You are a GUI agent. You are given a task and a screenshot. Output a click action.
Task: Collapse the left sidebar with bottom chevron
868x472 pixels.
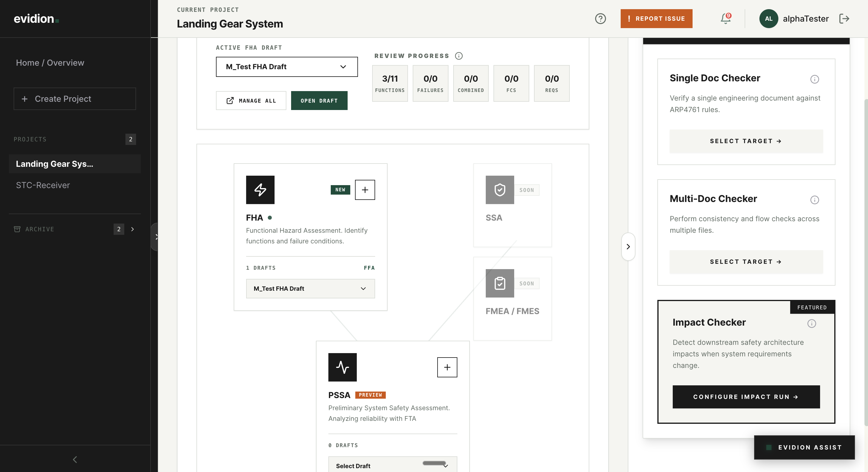tap(75, 459)
